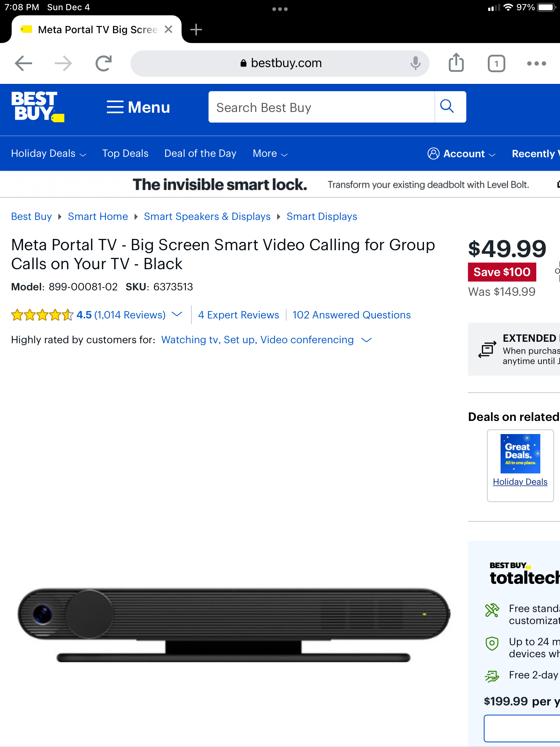Click the Smart Displays breadcrumb
560x747 pixels.
tap(322, 217)
